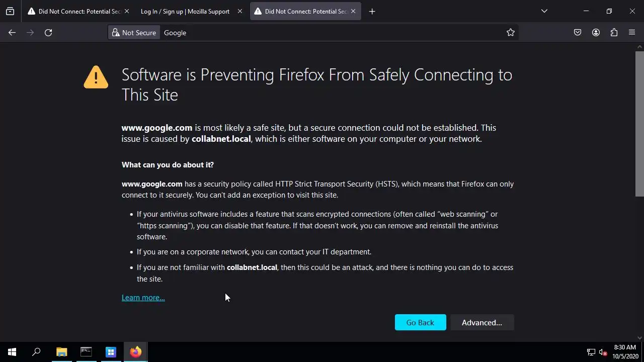644x362 pixels.
Task: Open the Extensions puzzle icon
Action: point(614,33)
